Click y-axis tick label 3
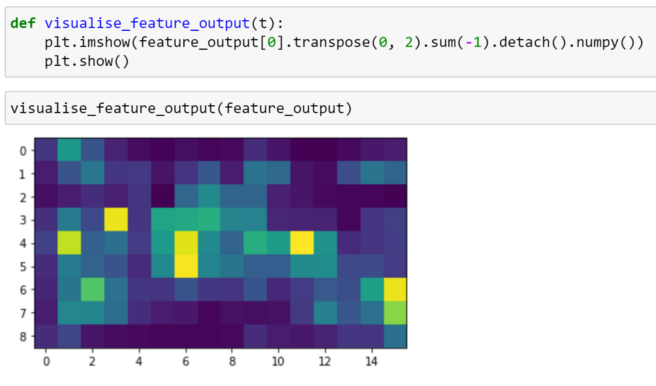This screenshot has width=656, height=386. point(23,220)
